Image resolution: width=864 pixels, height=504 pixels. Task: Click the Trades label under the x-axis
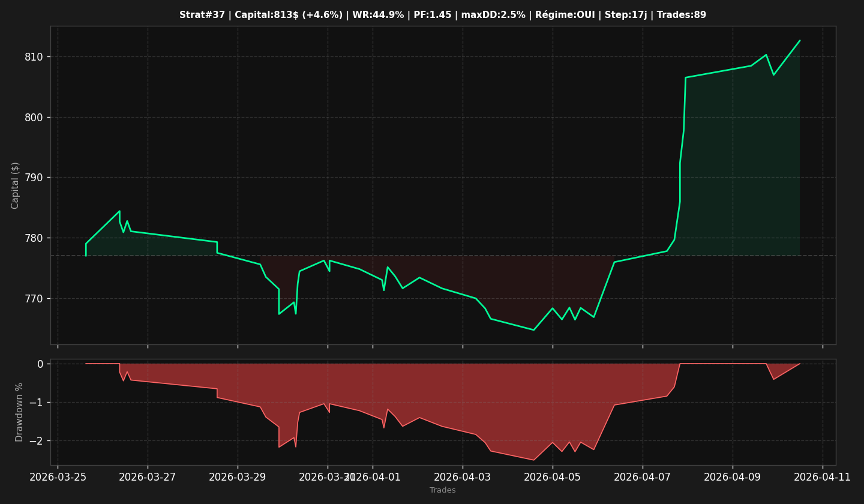(443, 490)
